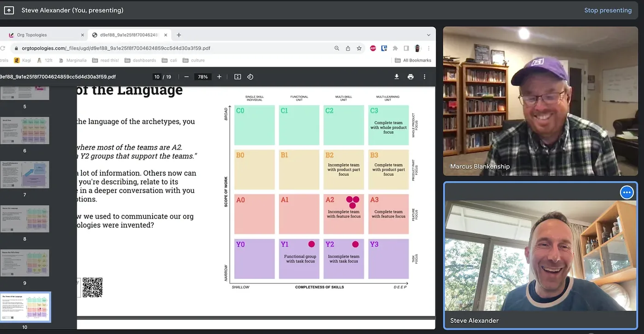Image resolution: width=644 pixels, height=334 pixels.
Task: Download the PDF file
Action: (x=397, y=77)
